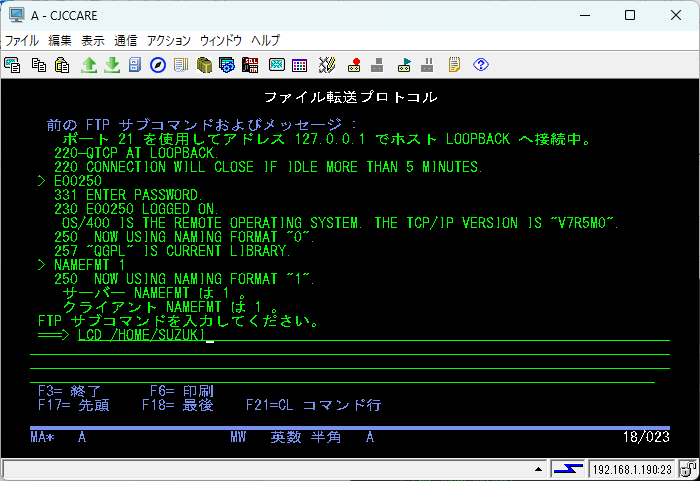Click the '220-QTCP AT LOOPBACK.' message
Screen dimensions: 700x481
[x=136, y=153]
